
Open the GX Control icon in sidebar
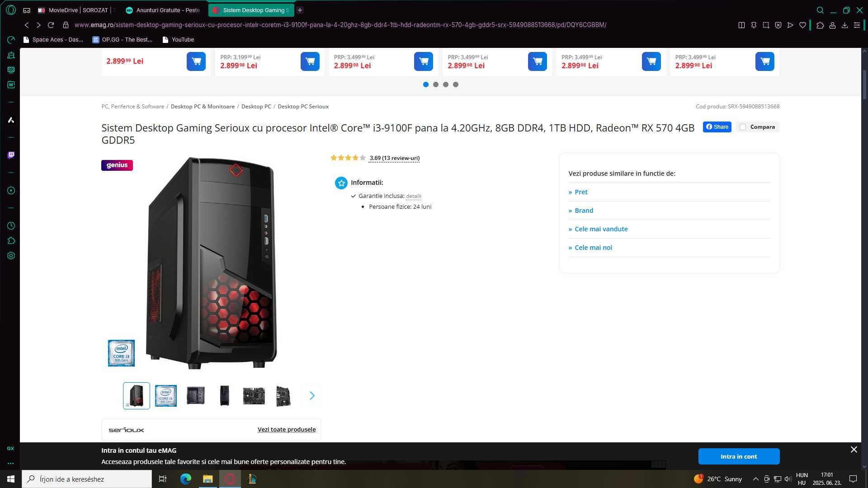11,40
